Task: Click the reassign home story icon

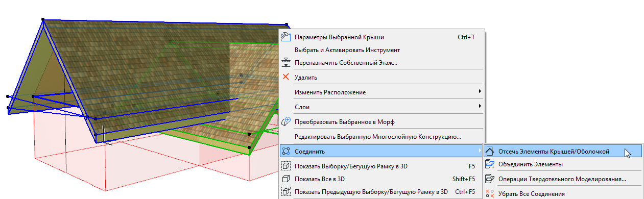Action: (x=286, y=62)
